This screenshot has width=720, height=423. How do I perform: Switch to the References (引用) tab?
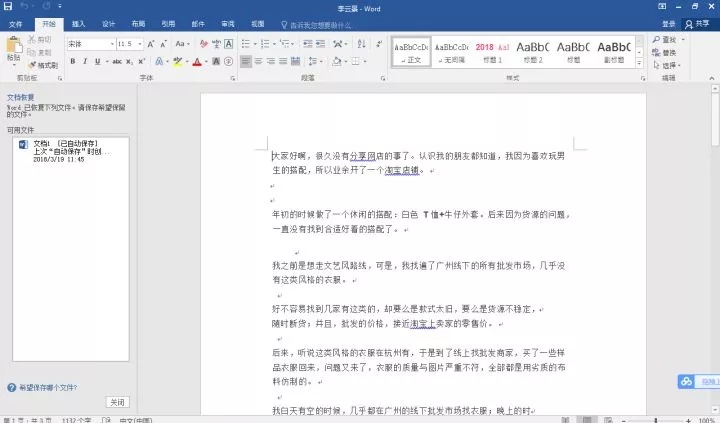(168, 24)
